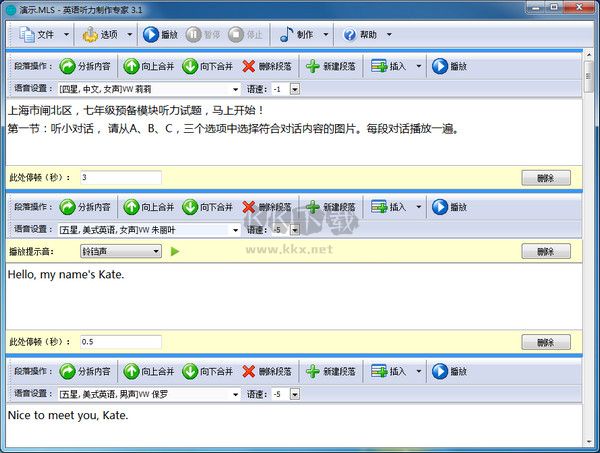600x453 pixels.
Task: Play the second paragraph Hello Kate
Action: coord(450,207)
